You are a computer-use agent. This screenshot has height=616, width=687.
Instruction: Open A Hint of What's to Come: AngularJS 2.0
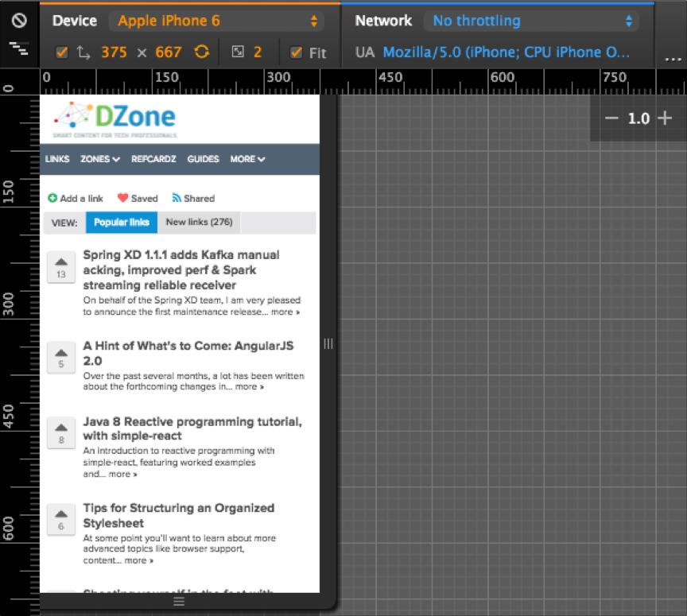[x=188, y=353]
